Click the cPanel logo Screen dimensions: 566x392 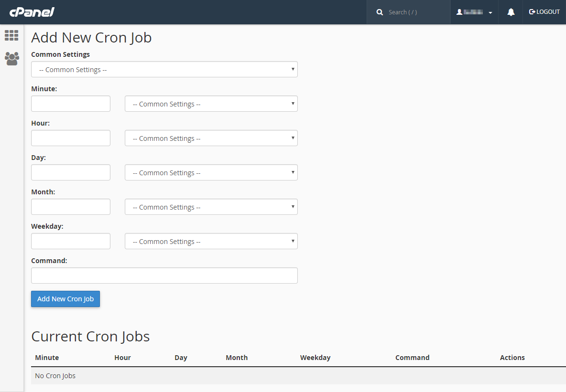click(x=32, y=12)
